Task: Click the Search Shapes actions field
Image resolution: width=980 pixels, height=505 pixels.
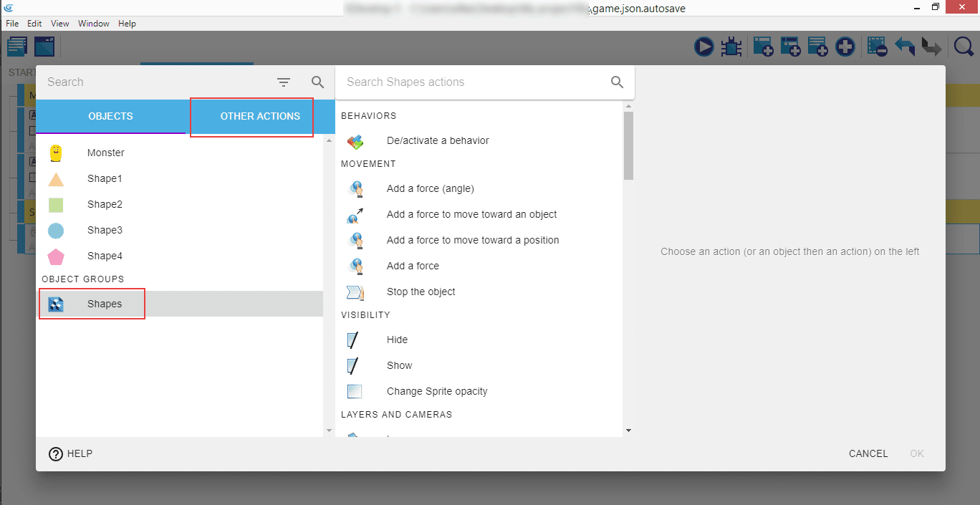Action: click(x=473, y=82)
